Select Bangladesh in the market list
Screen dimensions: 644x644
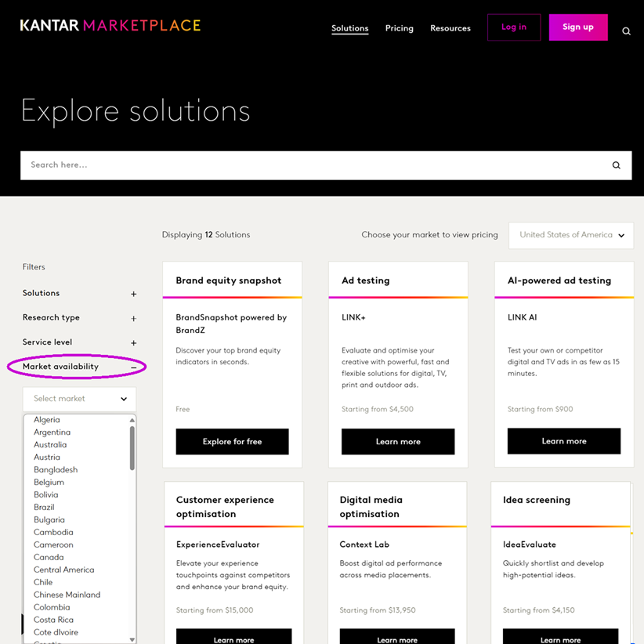pyautogui.click(x=56, y=470)
